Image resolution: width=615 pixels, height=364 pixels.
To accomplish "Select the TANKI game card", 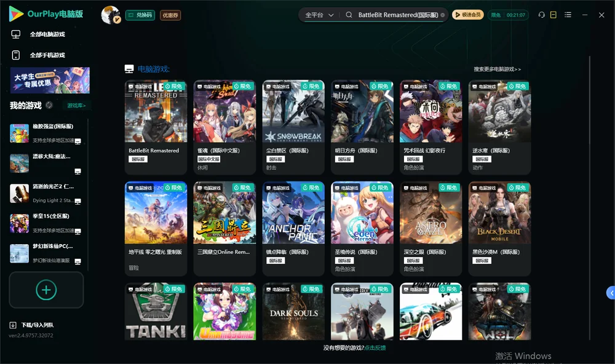I will (x=156, y=312).
